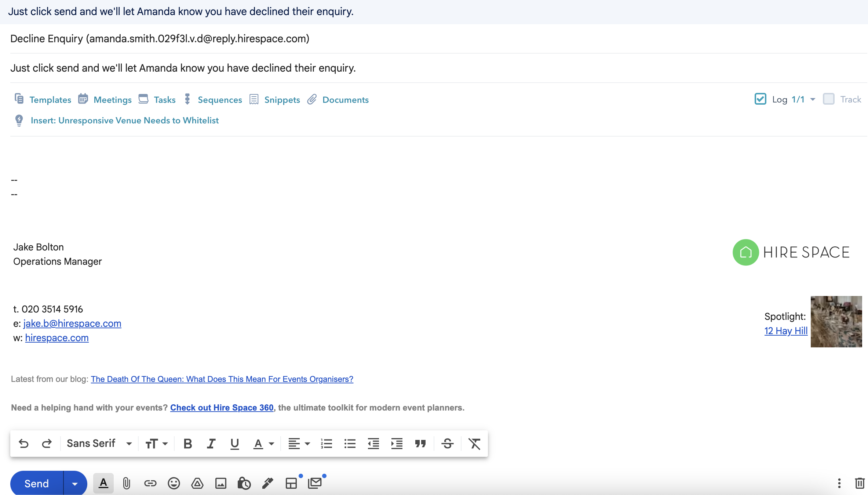Viewport: 868px width, 495px height.
Task: Open hirespace.com website link
Action: [57, 338]
